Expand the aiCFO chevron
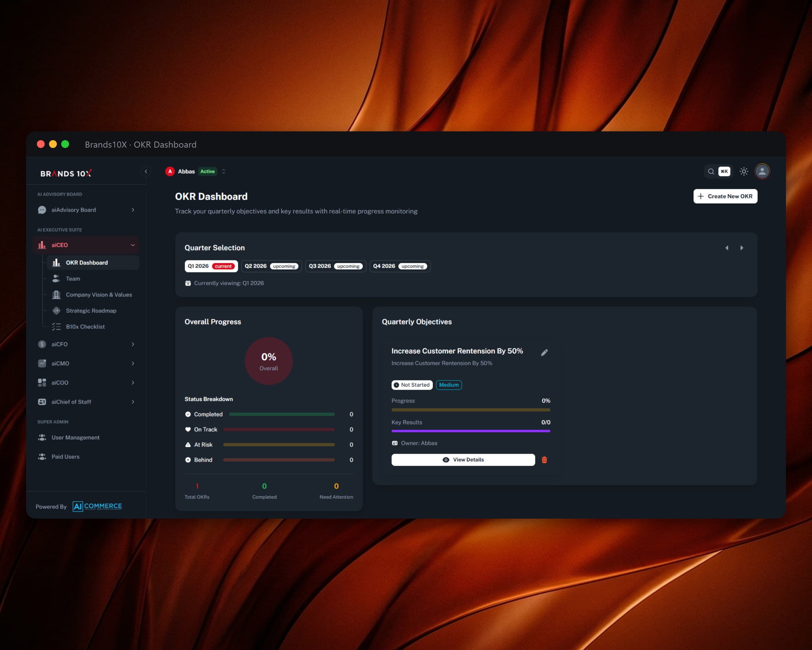 [133, 344]
